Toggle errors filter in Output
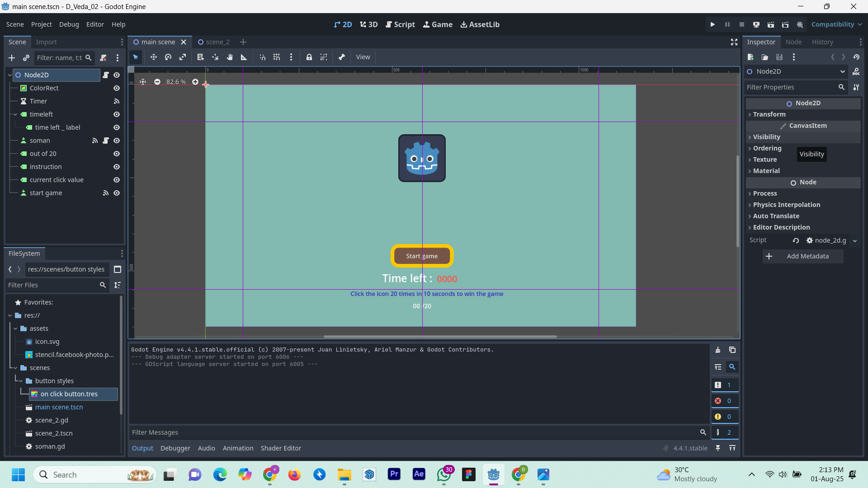 (x=725, y=401)
